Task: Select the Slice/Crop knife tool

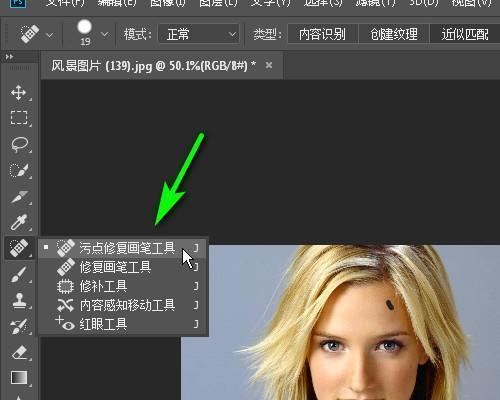Action: pyautogui.click(x=19, y=197)
